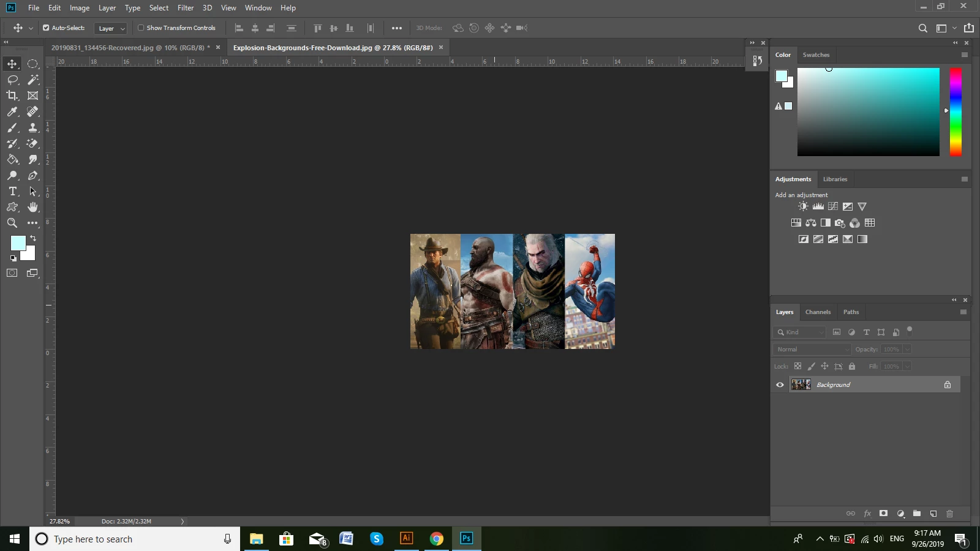The height and width of the screenshot is (551, 980).
Task: Toggle the Auto-Select checkbox
Action: (46, 28)
